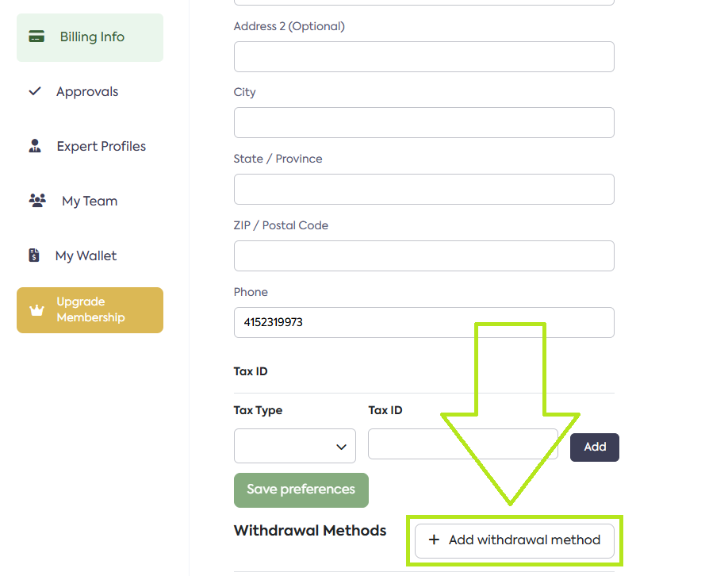
Task: Click the Upgrade Membership crown icon
Action: point(36,310)
